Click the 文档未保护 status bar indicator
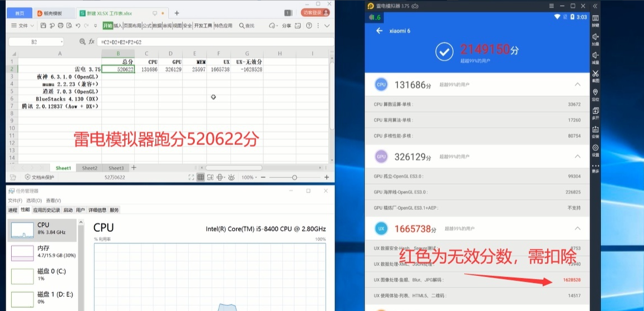Screen dimensions: 644x311 click(x=39, y=177)
